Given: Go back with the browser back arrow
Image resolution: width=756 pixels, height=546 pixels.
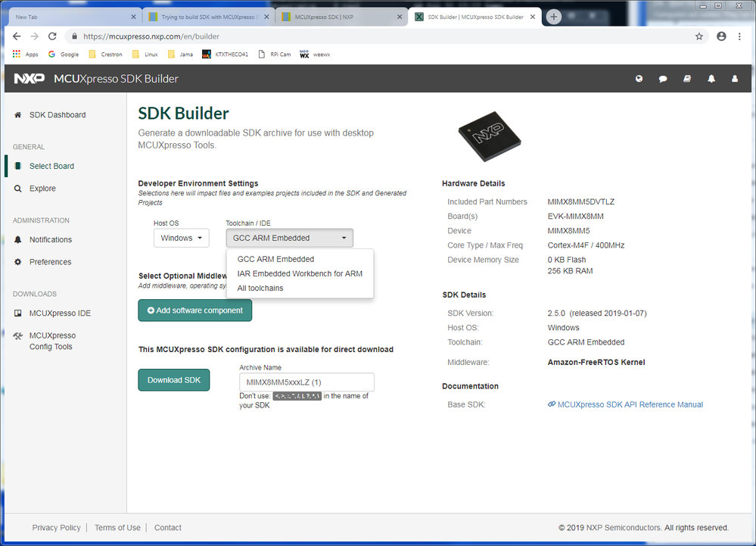Looking at the screenshot, I should tap(17, 36).
